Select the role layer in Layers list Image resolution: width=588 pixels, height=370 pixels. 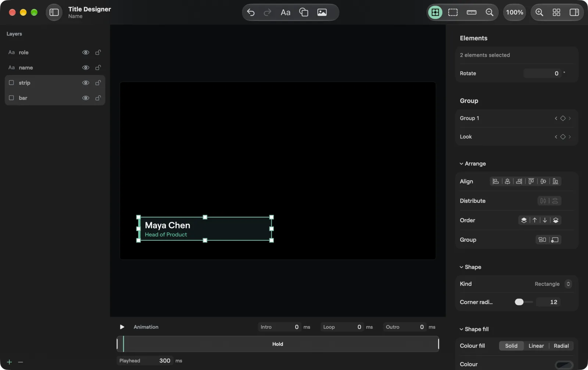point(55,53)
